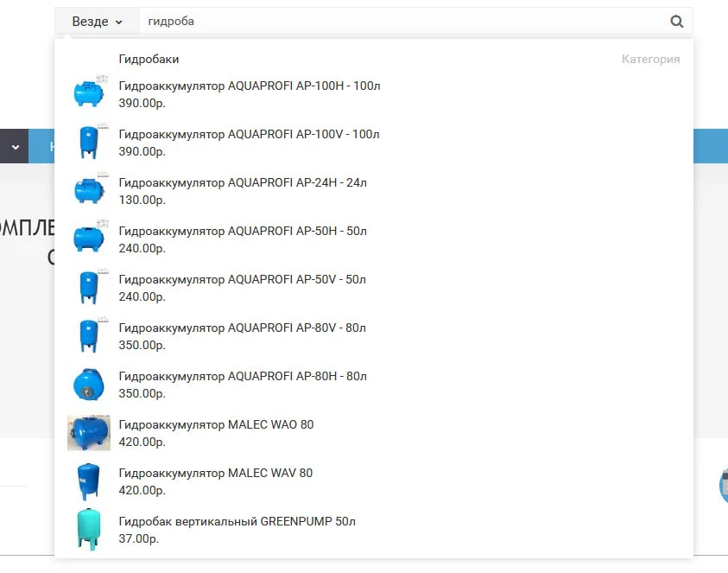
Task: Choose Гидроаккумулятор AQUAPROFI AP-80H - 80л
Action: 243,376
